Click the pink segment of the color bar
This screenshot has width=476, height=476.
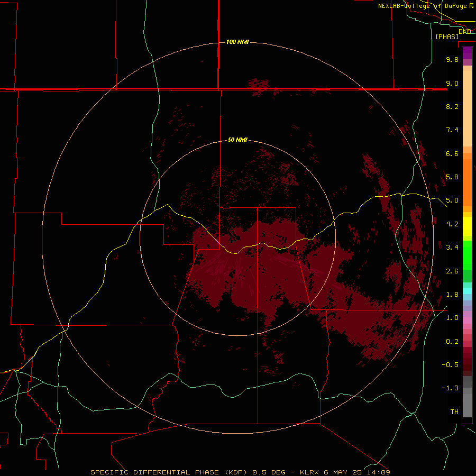click(467, 321)
